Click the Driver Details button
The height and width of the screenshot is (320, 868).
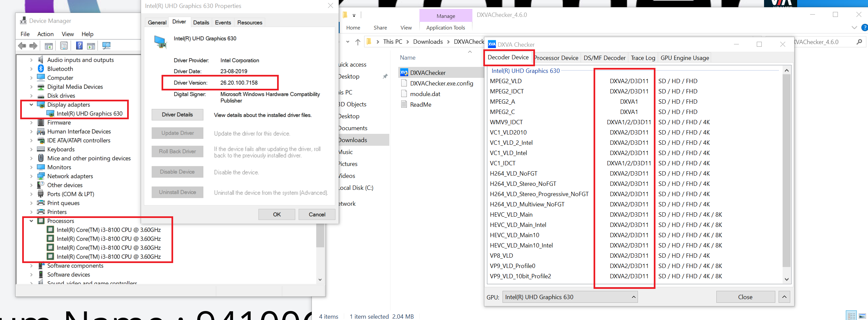coord(177,115)
